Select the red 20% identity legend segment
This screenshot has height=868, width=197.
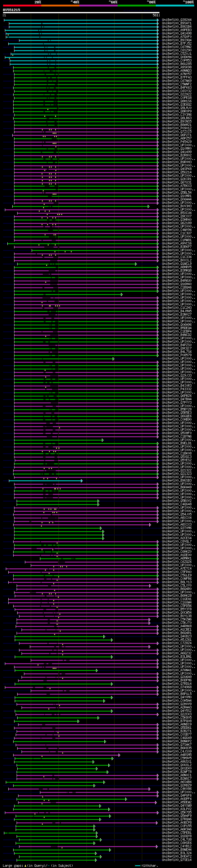click(22, 6)
